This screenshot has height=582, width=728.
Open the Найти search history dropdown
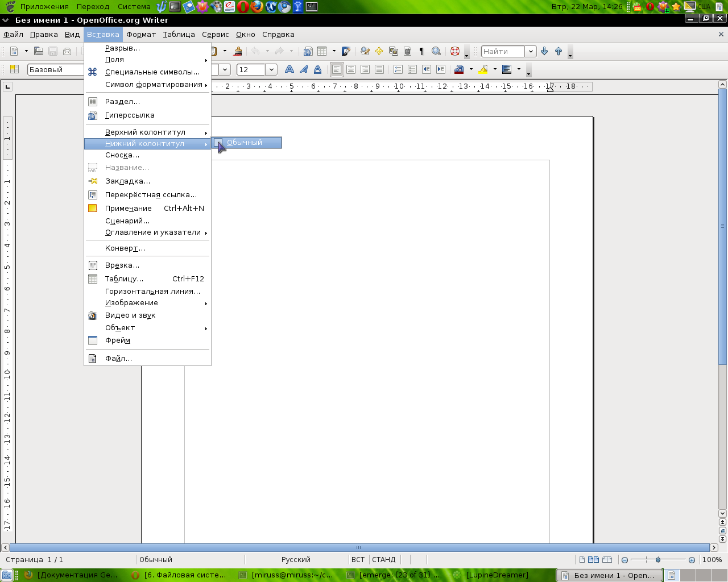point(531,51)
